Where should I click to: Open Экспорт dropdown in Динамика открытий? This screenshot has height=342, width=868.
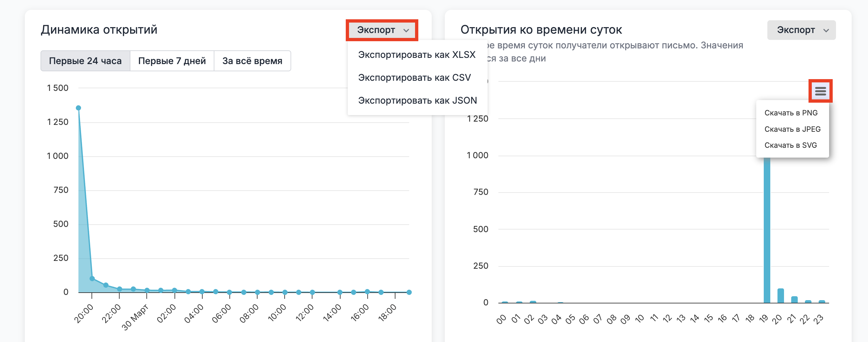click(382, 30)
